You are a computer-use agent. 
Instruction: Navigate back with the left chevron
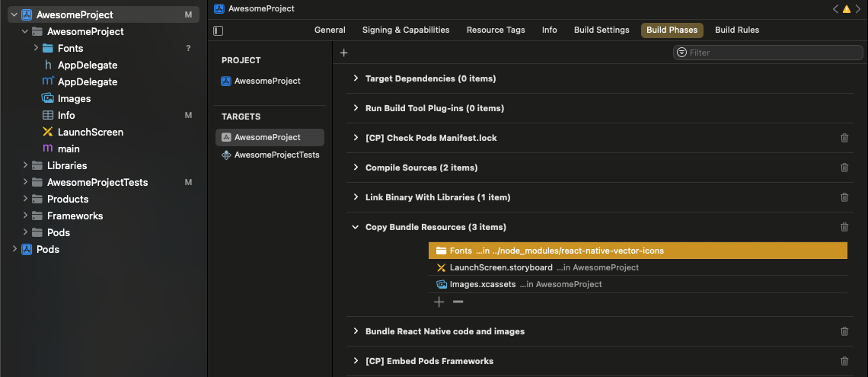point(835,9)
